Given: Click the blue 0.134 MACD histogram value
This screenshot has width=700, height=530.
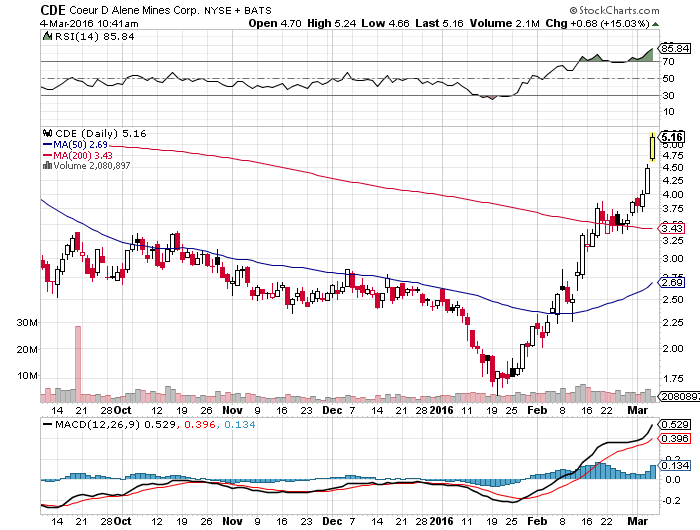Looking at the screenshot, I should (240, 424).
